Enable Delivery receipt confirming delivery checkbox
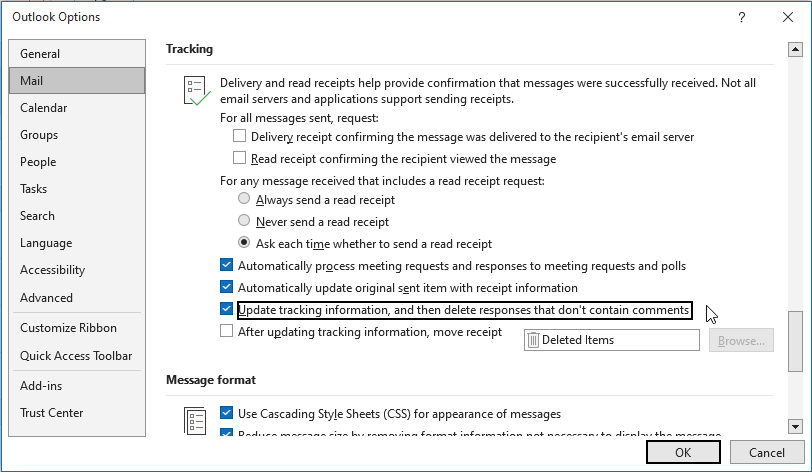 239,136
